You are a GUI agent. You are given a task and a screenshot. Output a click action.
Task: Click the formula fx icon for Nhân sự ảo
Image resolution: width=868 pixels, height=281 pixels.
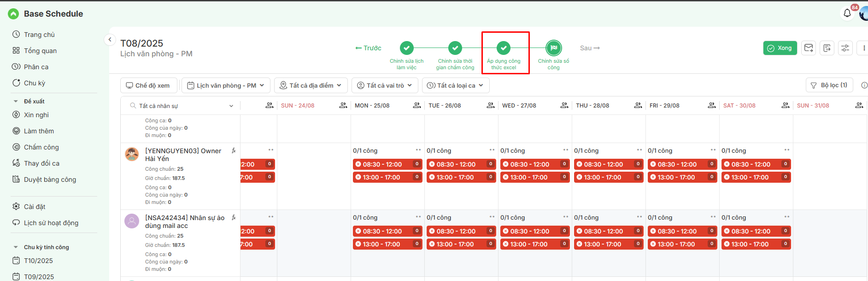click(234, 217)
